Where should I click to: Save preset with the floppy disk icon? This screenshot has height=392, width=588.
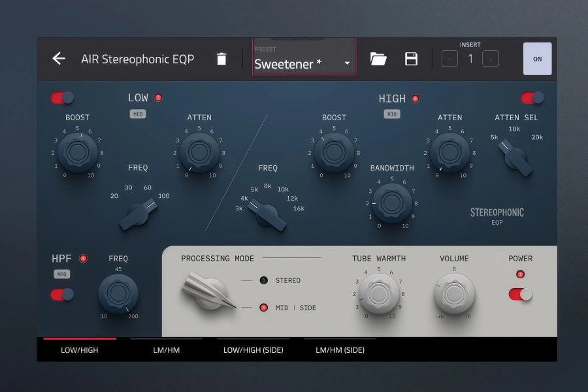(411, 59)
